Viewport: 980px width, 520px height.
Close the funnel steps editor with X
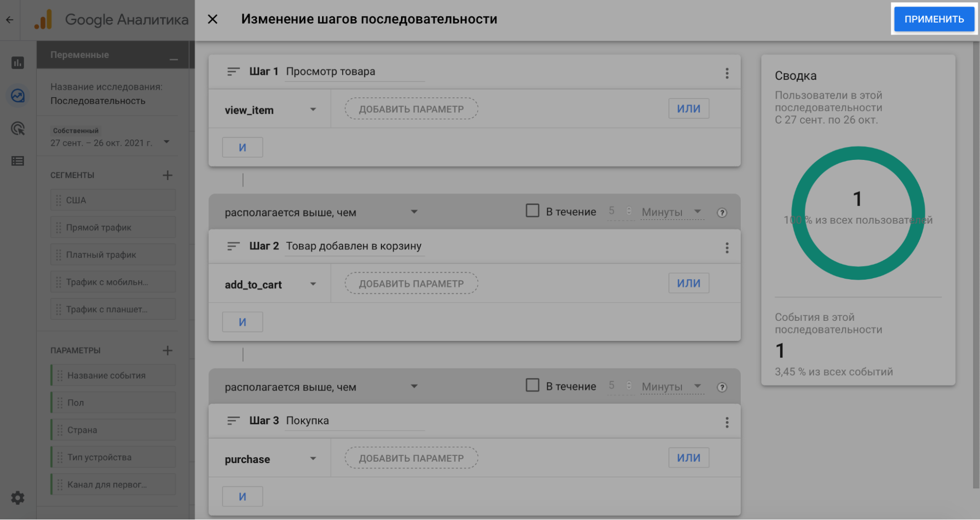click(x=213, y=19)
